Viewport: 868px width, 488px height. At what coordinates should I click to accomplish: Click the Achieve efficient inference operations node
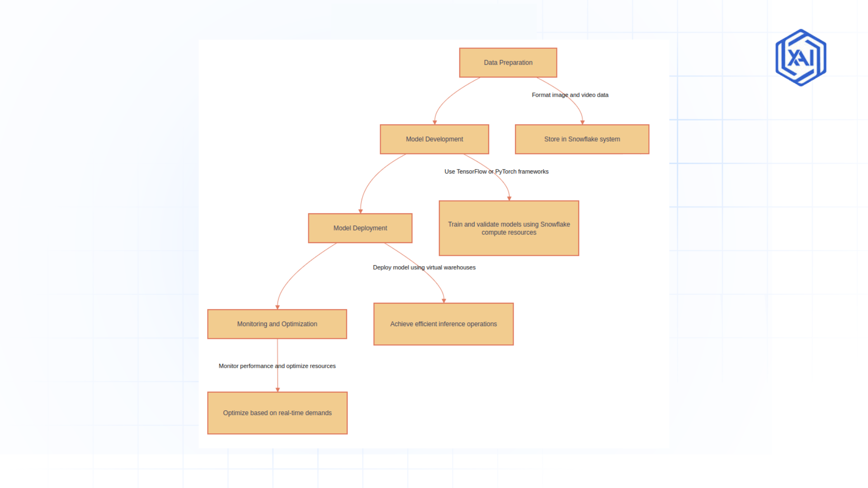(x=443, y=324)
